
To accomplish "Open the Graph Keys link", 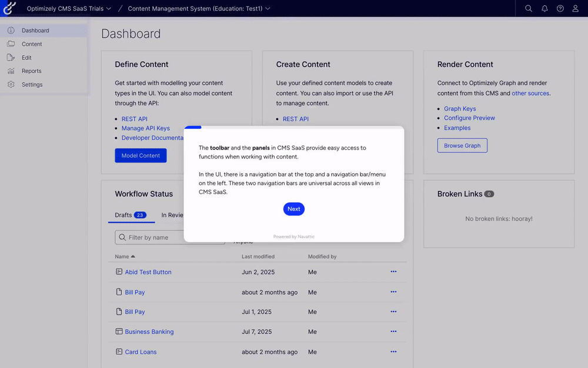I will tap(460, 109).
